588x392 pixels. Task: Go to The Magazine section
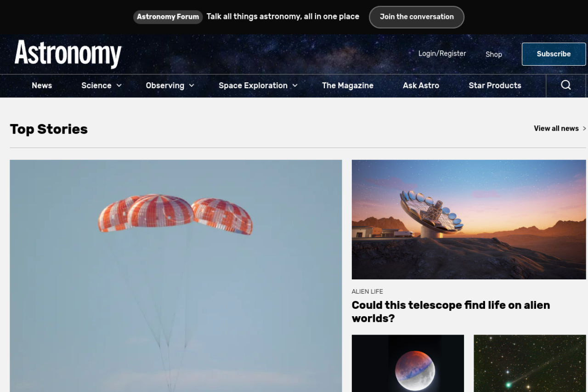[x=348, y=85]
